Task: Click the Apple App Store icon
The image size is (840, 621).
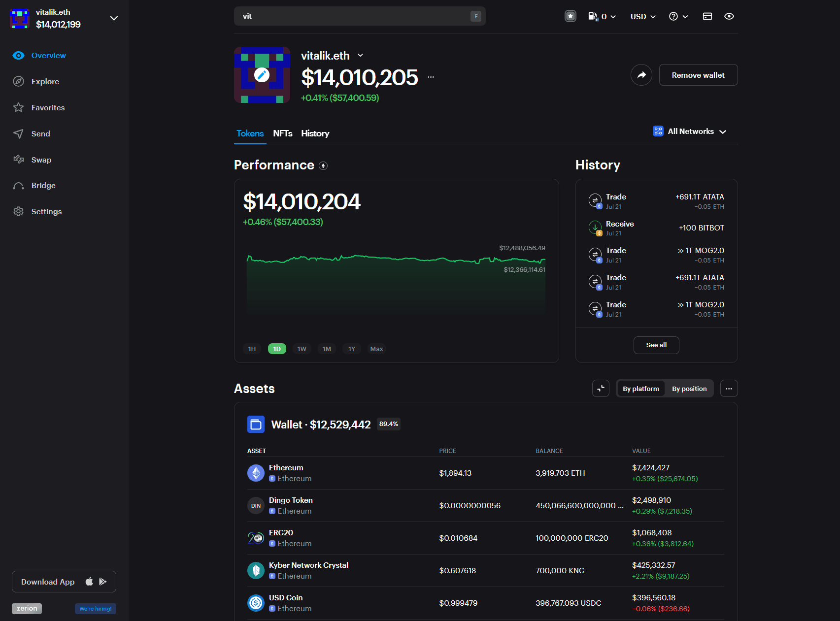Action: (89, 582)
